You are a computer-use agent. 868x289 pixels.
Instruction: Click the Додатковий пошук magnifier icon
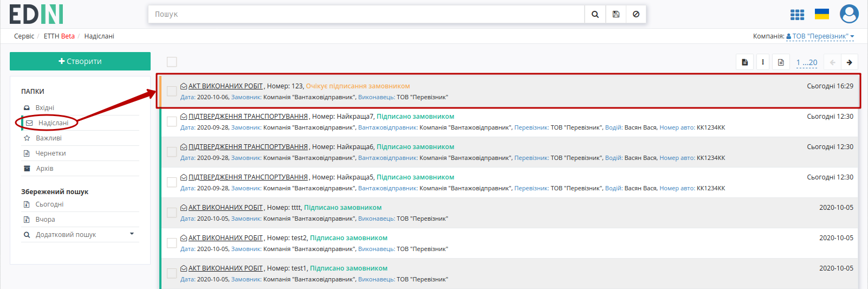(27, 235)
